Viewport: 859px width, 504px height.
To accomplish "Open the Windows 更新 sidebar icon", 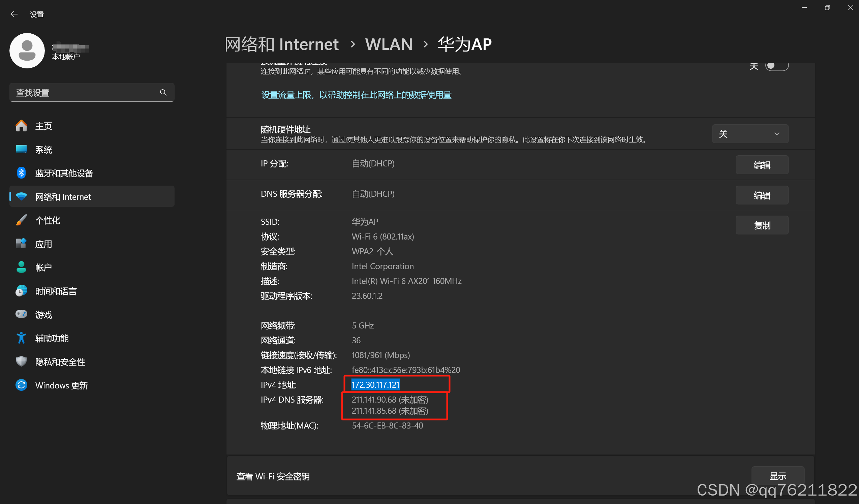I will tap(21, 385).
